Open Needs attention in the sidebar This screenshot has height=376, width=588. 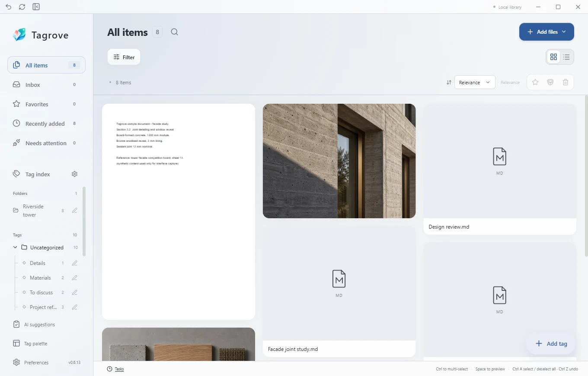(x=46, y=143)
